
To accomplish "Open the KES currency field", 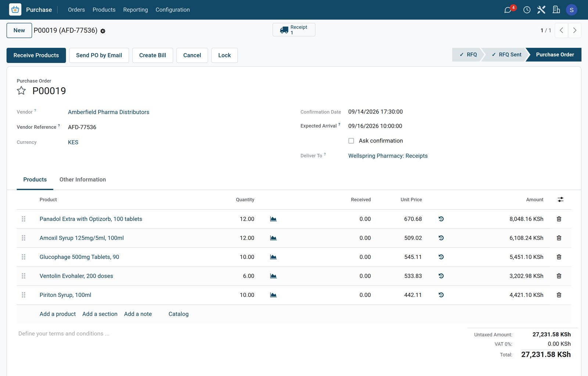I will click(73, 142).
